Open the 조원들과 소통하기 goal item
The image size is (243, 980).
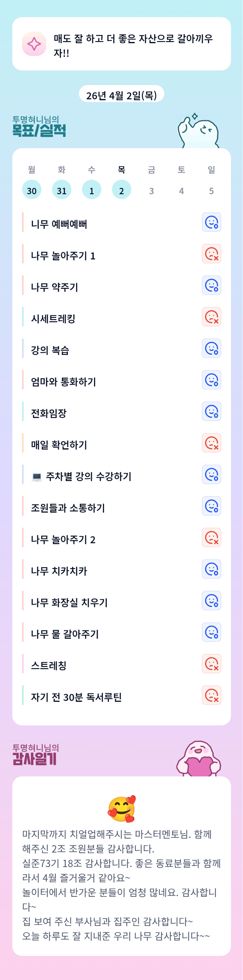click(68, 508)
